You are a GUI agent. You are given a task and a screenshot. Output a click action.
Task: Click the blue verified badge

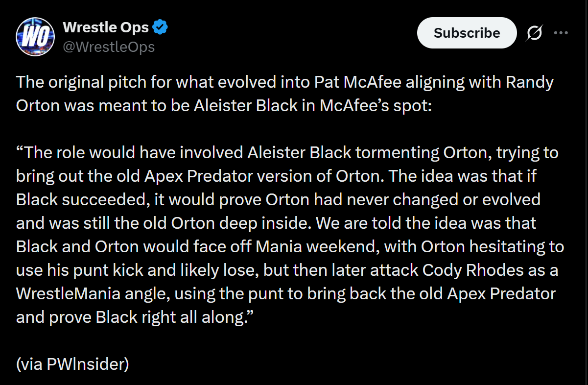click(161, 28)
